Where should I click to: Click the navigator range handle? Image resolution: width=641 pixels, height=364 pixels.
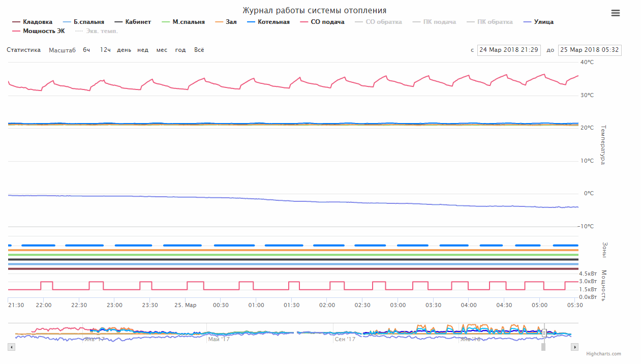pyautogui.click(x=544, y=333)
